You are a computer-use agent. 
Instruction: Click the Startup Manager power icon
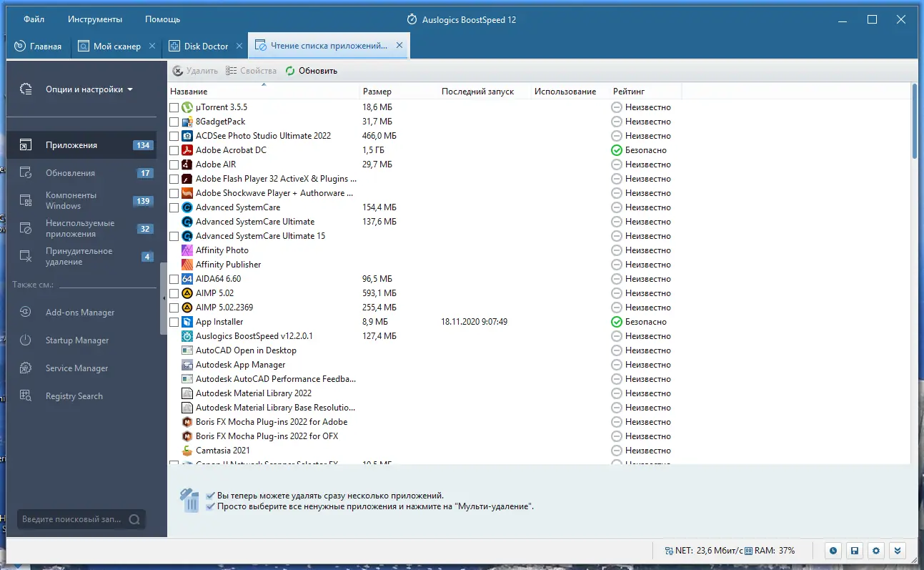point(26,340)
